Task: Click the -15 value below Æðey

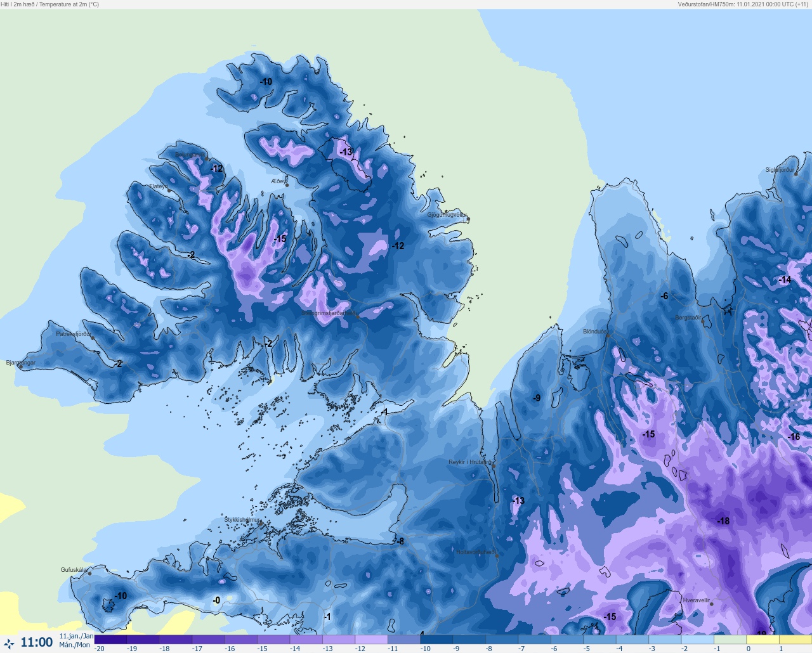Action: tap(280, 239)
